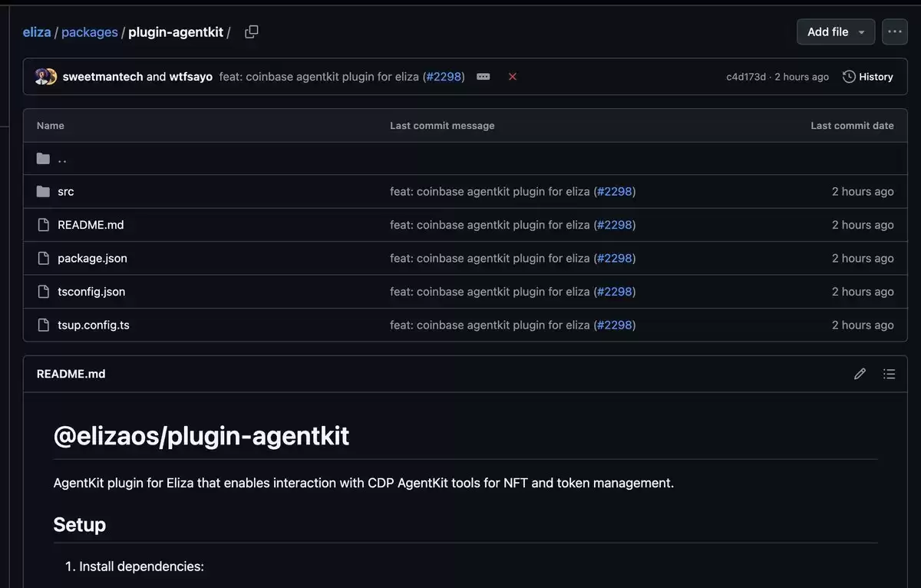Click README.md header title
This screenshot has height=588, width=921.
point(71,374)
